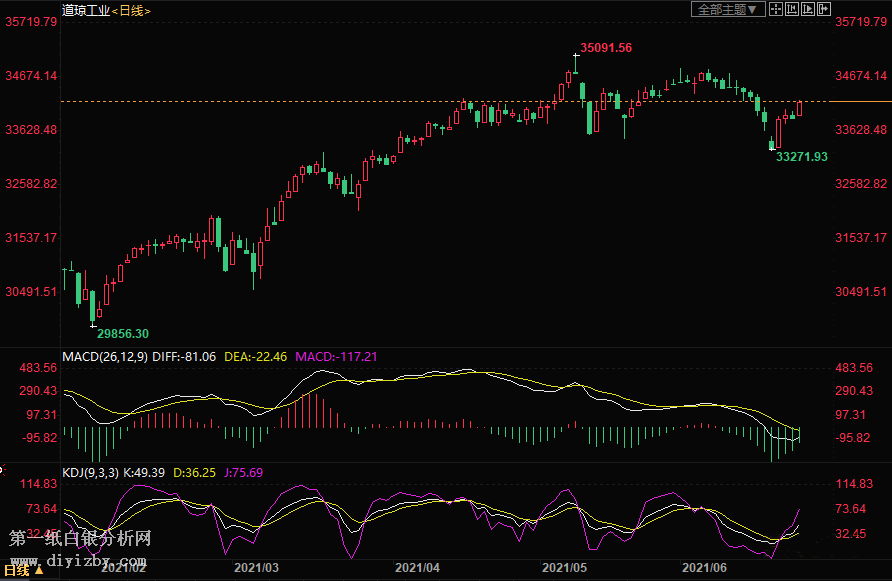Open the 全部主题 theme dropdown

[728, 9]
